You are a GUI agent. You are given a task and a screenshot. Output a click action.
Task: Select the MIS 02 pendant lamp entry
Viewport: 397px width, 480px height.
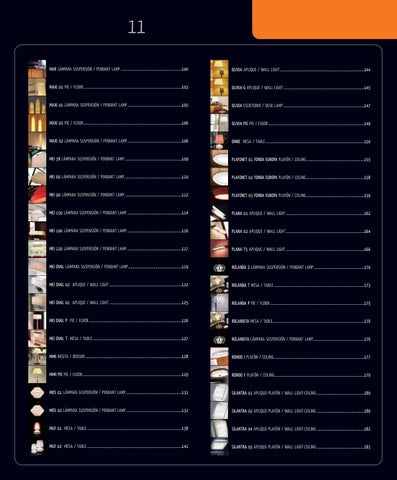118,410
